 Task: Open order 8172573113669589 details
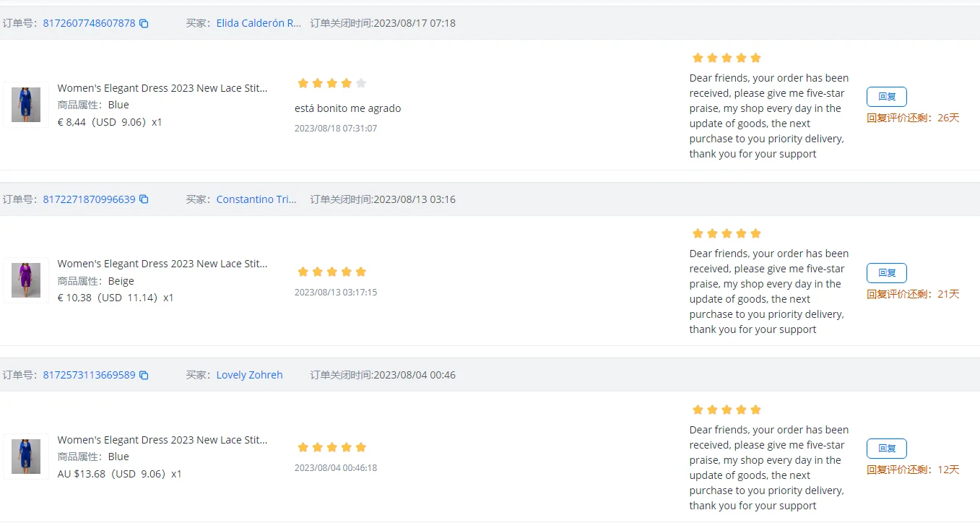pyautogui.click(x=89, y=375)
